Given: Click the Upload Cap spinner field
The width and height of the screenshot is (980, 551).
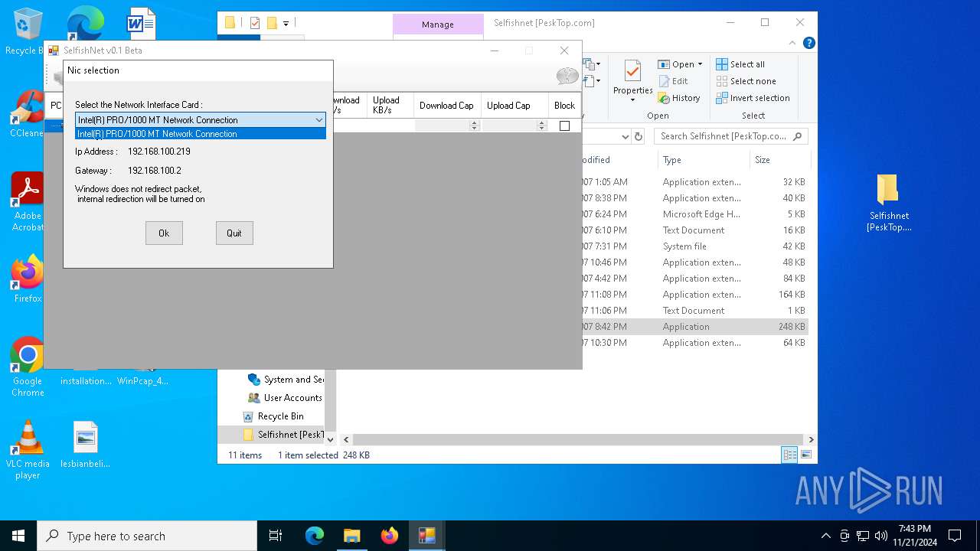Looking at the screenshot, I should click(x=514, y=126).
